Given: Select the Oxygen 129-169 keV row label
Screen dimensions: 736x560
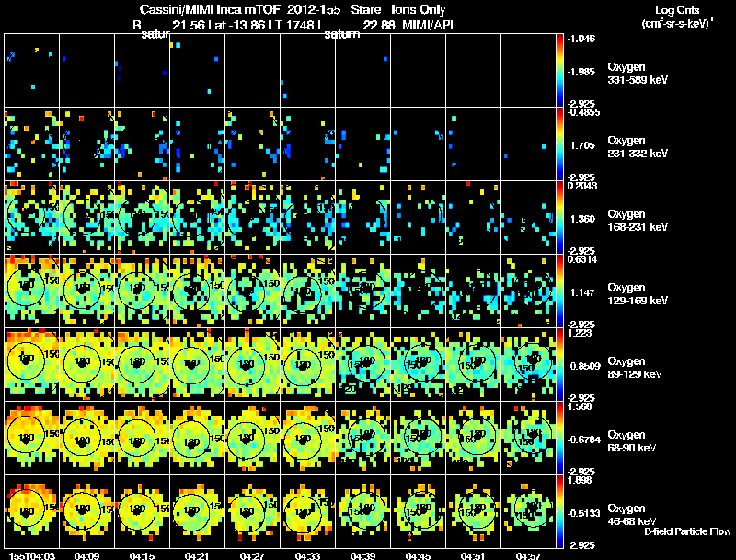Looking at the screenshot, I should tap(638, 294).
